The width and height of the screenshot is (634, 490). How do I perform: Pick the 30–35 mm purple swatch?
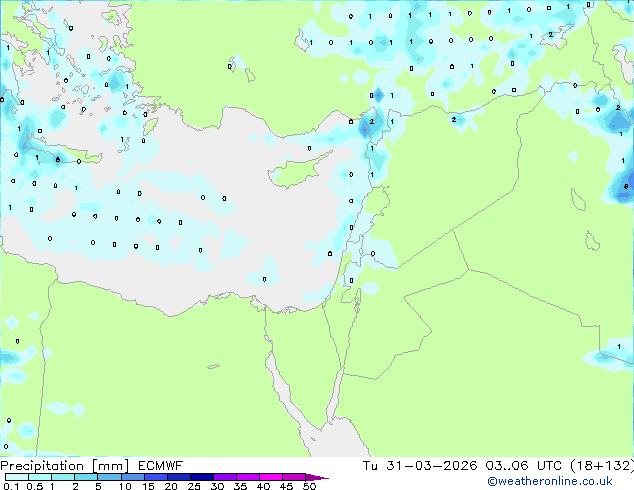(224, 477)
